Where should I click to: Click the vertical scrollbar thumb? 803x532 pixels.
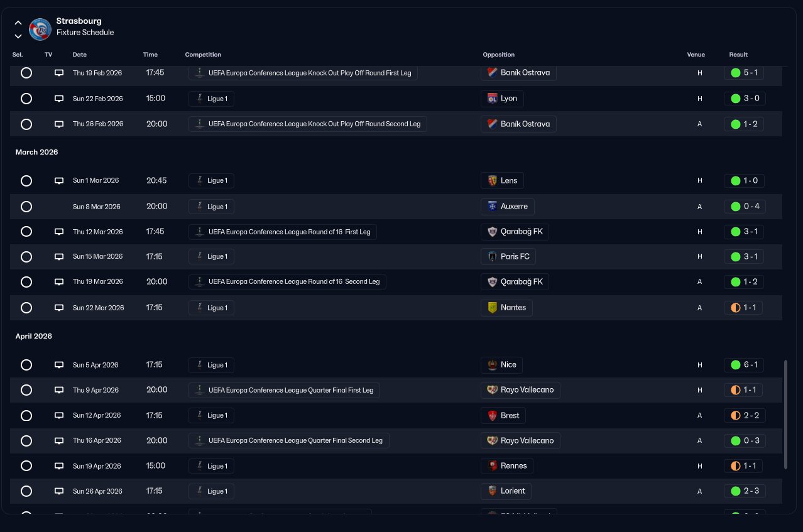pos(785,415)
